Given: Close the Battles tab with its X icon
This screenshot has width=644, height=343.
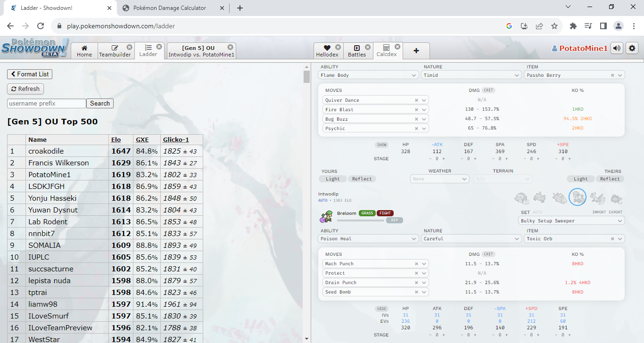Looking at the screenshot, I should (x=368, y=47).
